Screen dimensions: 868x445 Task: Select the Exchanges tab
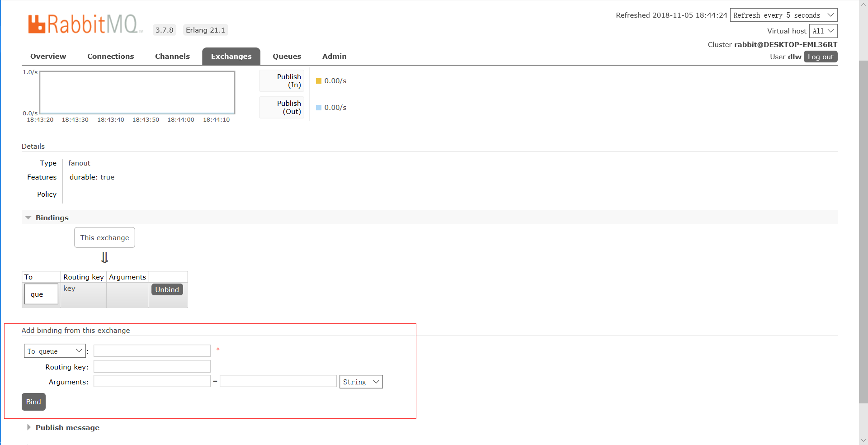[231, 56]
